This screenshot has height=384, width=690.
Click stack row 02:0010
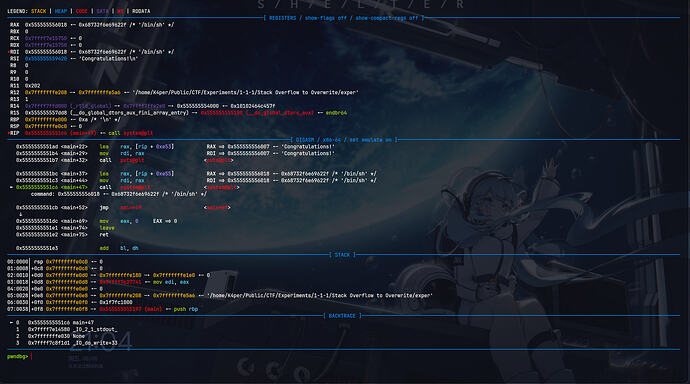point(109,275)
